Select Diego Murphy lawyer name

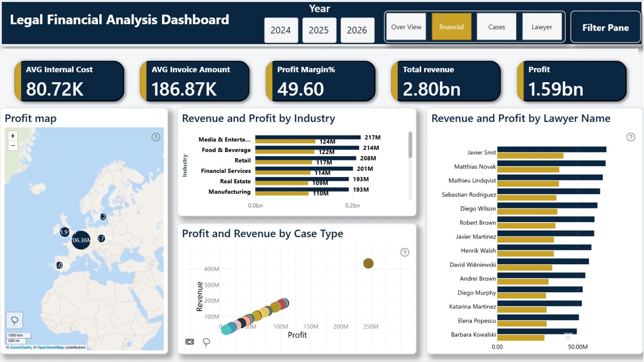click(x=477, y=293)
